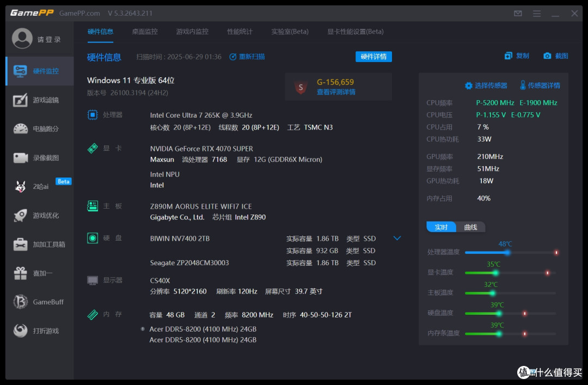Open 打折游戏 discount games icon

tap(20, 331)
